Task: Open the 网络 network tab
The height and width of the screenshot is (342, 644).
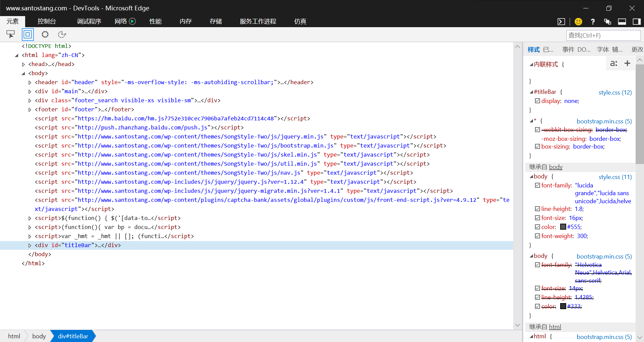Action: [x=120, y=21]
